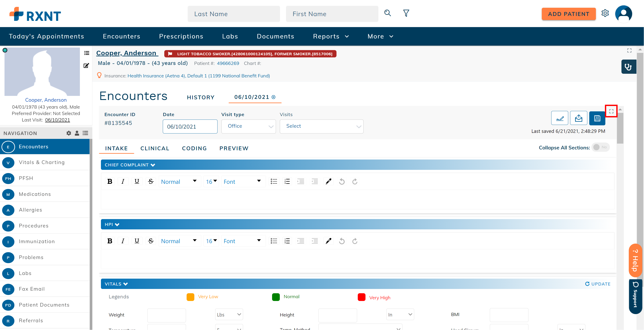Click Update in Vitals section
This screenshot has width=644, height=330.
coord(598,284)
